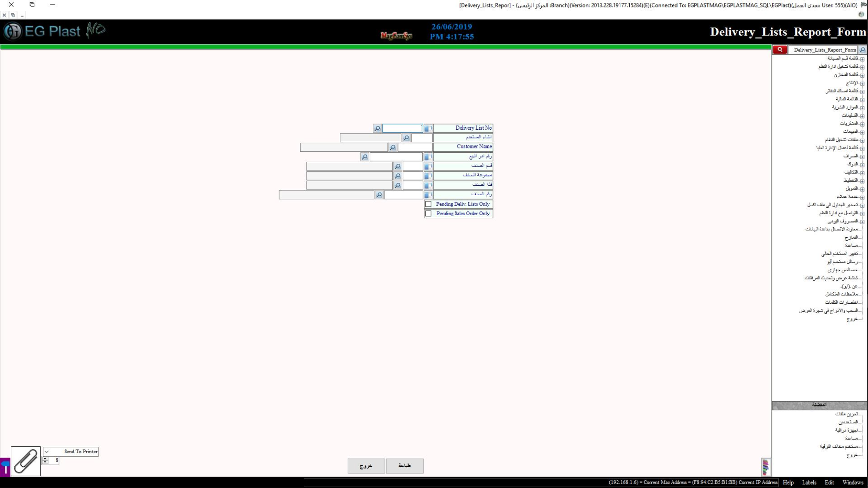Image resolution: width=868 pixels, height=488 pixels.
Task: Click the blue range icon next to رقم امر البيع
Action: pos(428,157)
